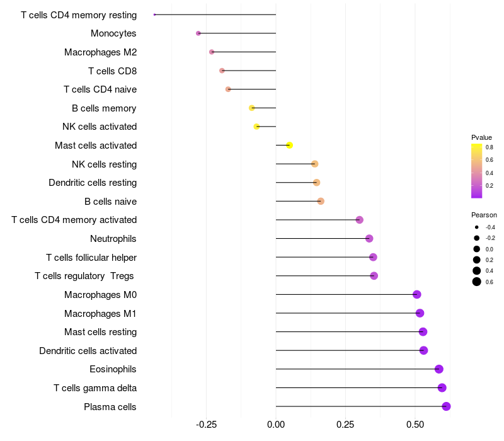The width and height of the screenshot is (504, 441).
Task: Select the "T cells CD4 memory resting" label
Action: pos(79,14)
